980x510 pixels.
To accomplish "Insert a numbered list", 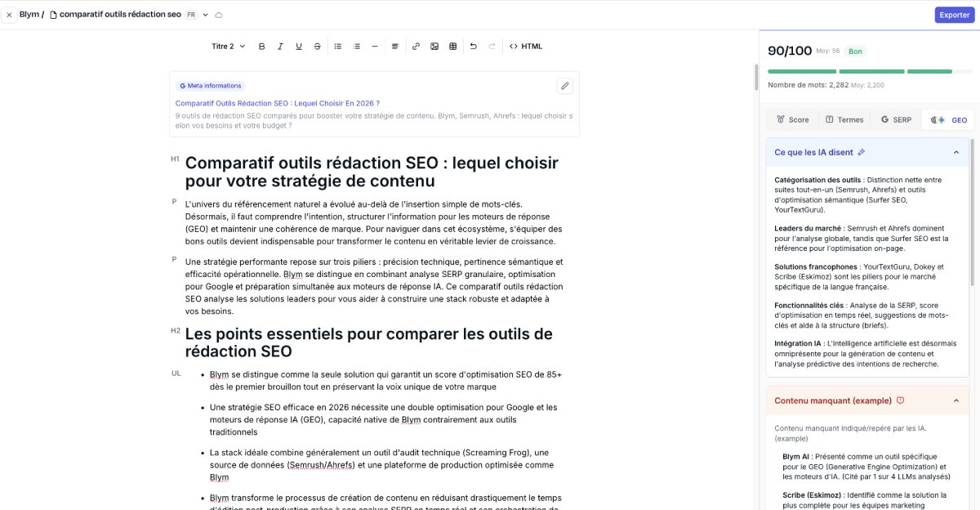I will pyautogui.click(x=357, y=47).
